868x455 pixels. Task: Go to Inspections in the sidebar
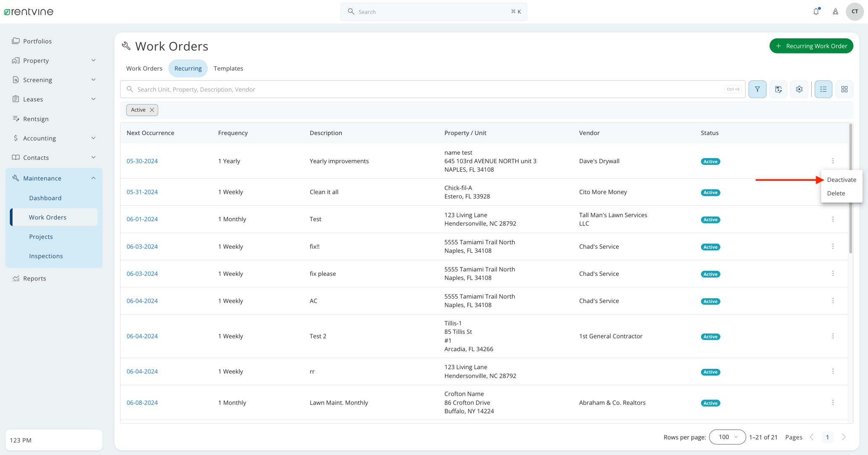(x=46, y=256)
